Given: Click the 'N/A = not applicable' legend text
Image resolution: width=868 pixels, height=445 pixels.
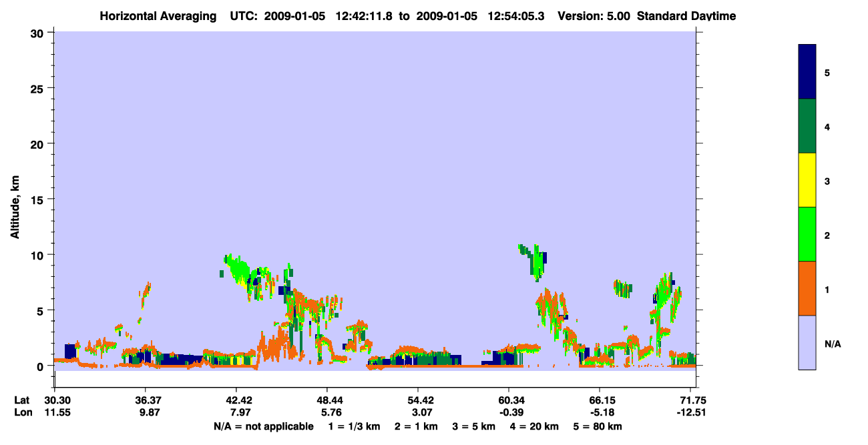Looking at the screenshot, I should click(x=263, y=426).
